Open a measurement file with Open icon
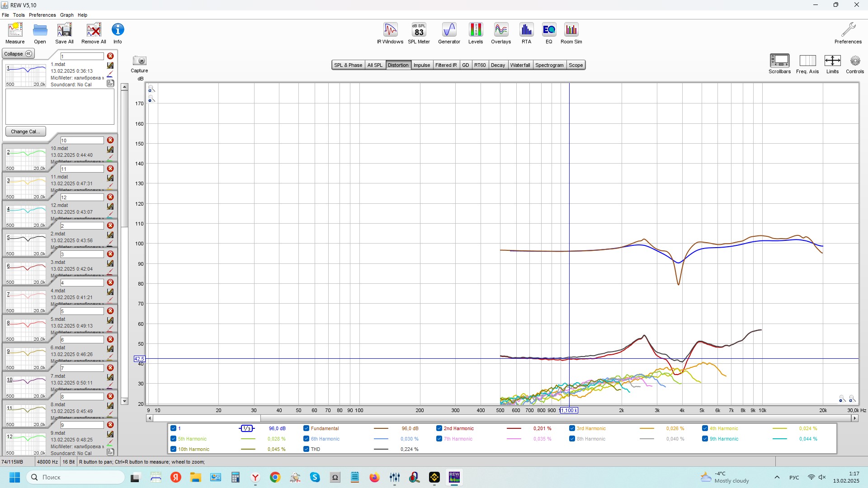 pos(40,33)
